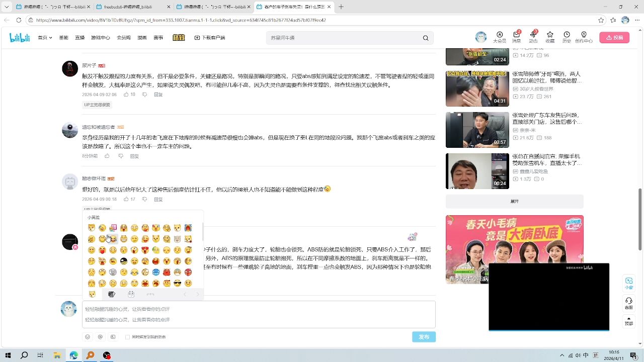Click 展开 to expand recommended list

click(514, 201)
